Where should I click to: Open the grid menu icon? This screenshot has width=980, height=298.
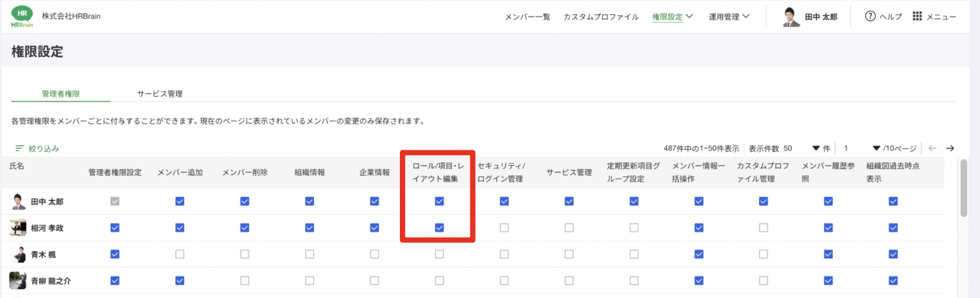click(x=917, y=17)
